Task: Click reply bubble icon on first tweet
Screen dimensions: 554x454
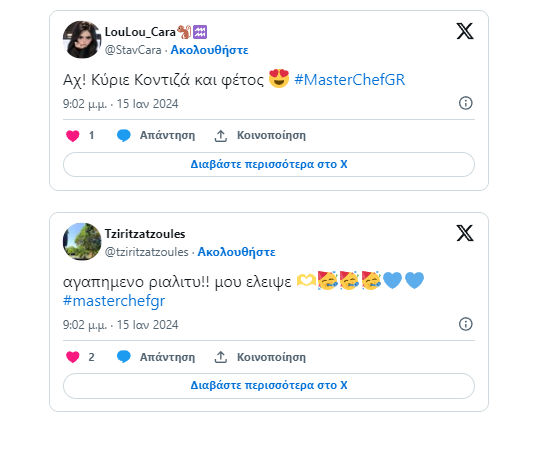Action: pos(124,136)
